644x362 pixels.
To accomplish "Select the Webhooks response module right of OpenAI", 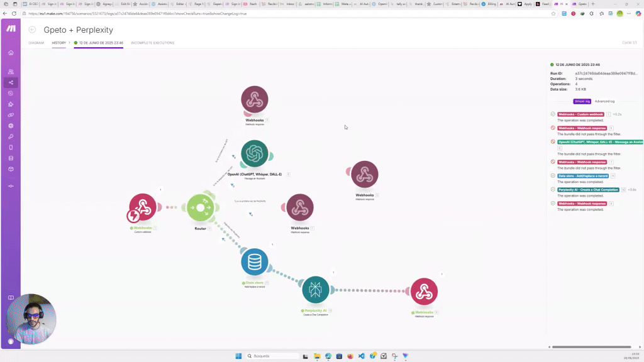I will pos(365,174).
